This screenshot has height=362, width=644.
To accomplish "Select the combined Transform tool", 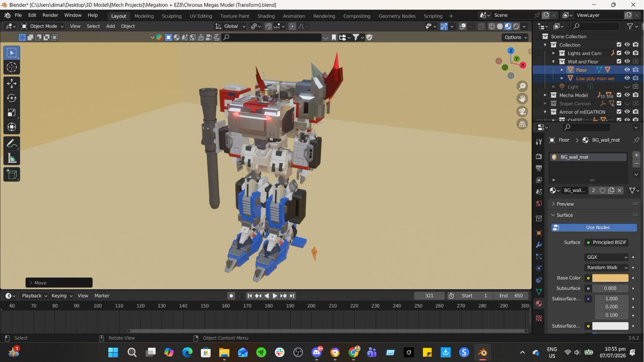I will click(12, 127).
